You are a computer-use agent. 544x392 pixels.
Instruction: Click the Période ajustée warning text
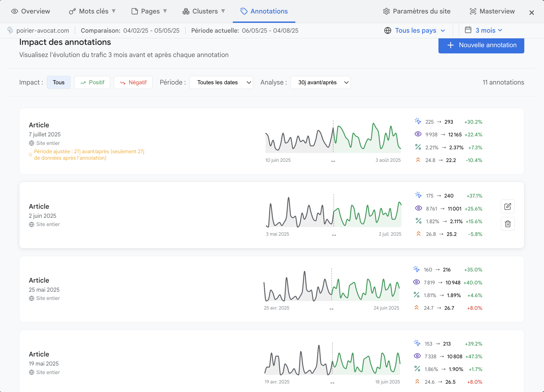pyautogui.click(x=89, y=155)
